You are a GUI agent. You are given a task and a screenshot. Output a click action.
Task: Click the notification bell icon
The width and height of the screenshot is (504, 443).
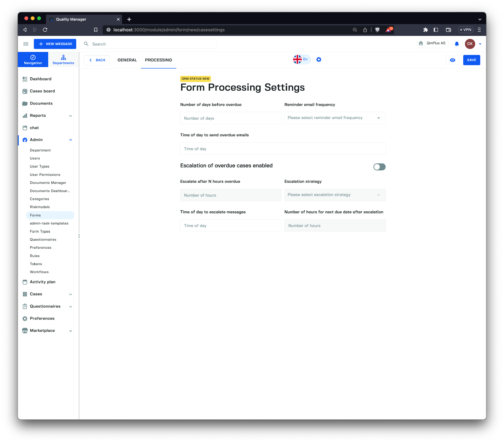pyautogui.click(x=456, y=44)
